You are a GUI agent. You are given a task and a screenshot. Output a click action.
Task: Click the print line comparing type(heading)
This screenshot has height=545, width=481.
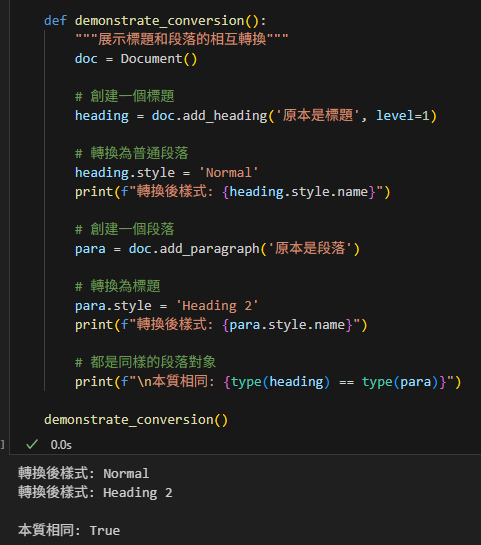point(268,382)
